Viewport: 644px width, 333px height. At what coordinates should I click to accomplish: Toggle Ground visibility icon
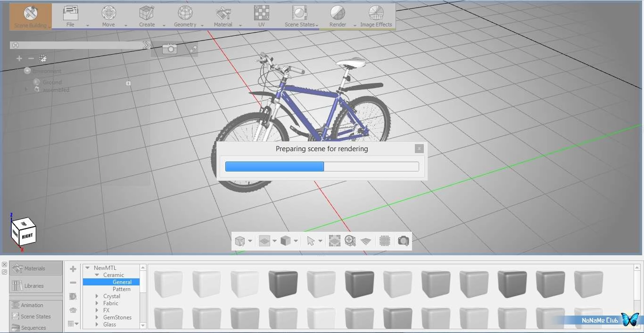pyautogui.click(x=37, y=82)
